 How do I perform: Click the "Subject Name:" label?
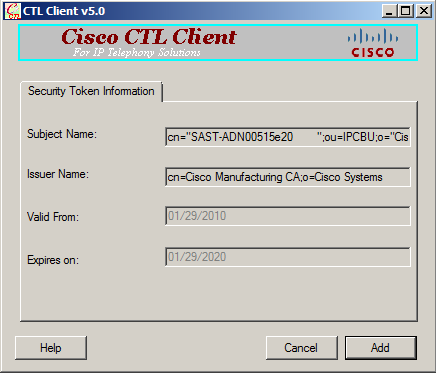pos(62,134)
